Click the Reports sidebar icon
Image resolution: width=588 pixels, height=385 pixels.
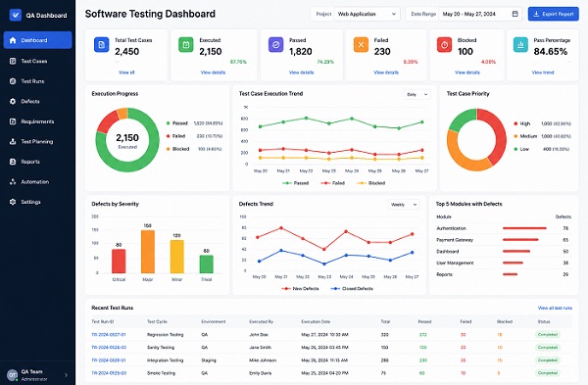13,162
